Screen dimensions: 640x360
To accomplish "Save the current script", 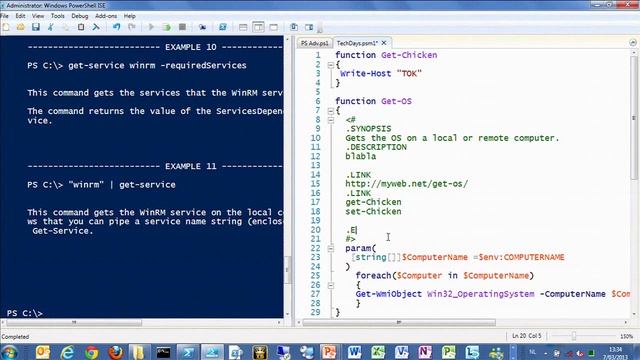I will (x=36, y=27).
